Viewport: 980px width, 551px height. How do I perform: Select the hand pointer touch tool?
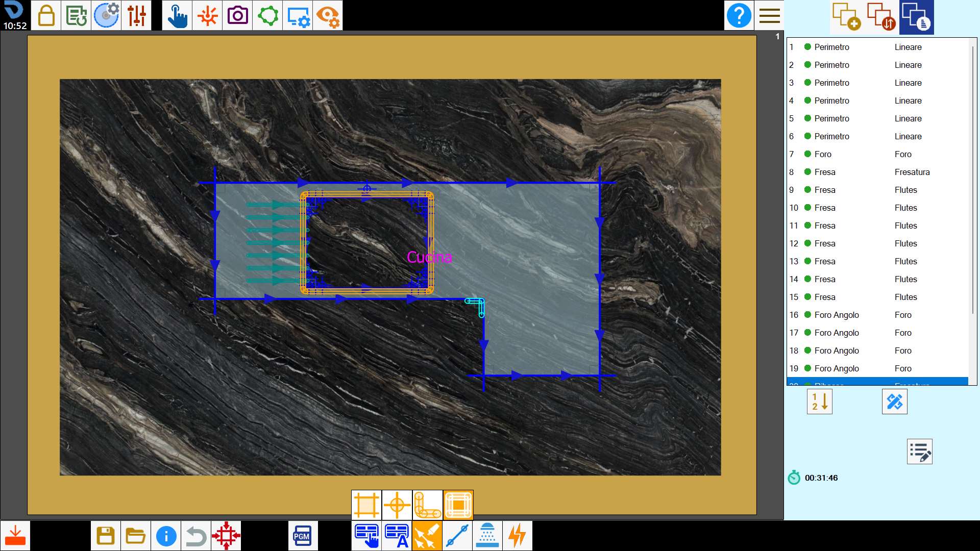(x=177, y=15)
